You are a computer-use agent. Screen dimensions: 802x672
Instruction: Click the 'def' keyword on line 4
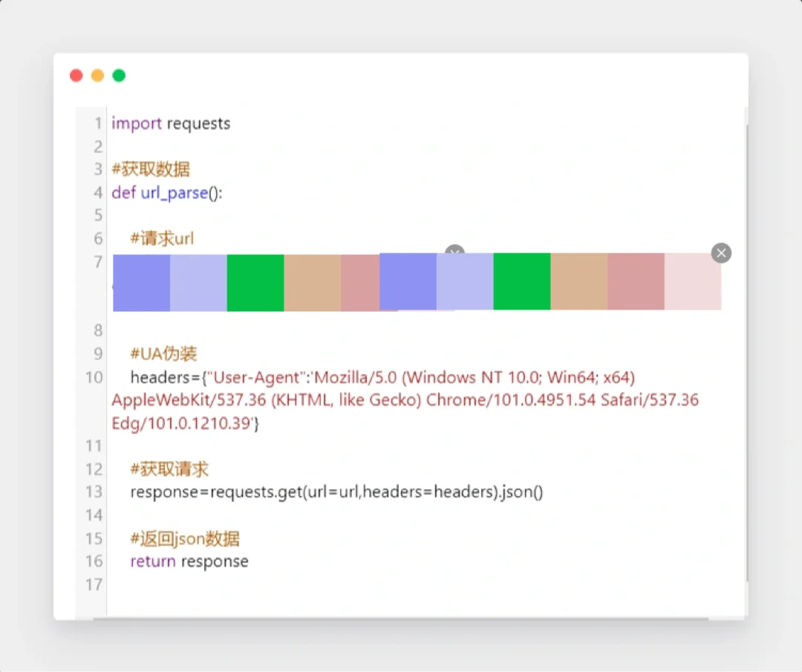tap(124, 193)
